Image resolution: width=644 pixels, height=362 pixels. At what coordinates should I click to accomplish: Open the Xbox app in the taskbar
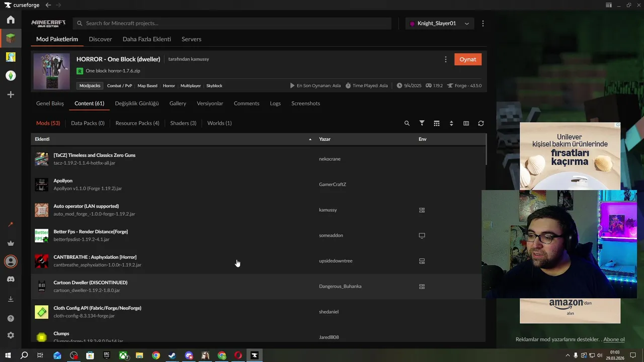point(123,355)
